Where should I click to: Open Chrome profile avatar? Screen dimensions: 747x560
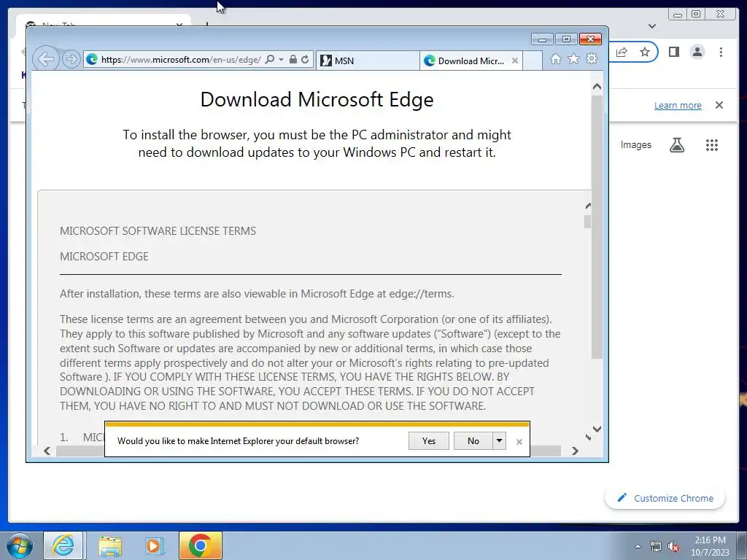tap(697, 52)
